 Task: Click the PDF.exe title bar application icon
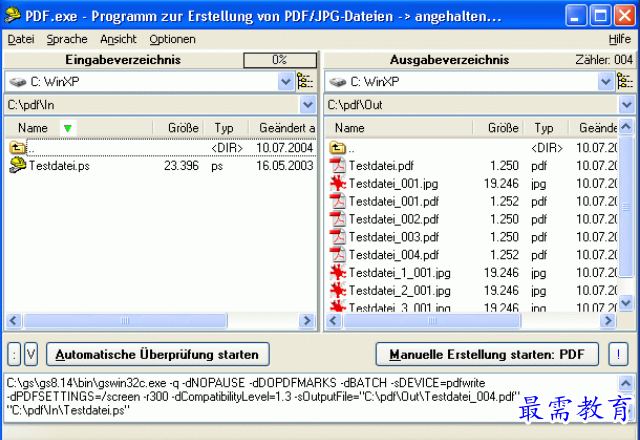tap(12, 15)
